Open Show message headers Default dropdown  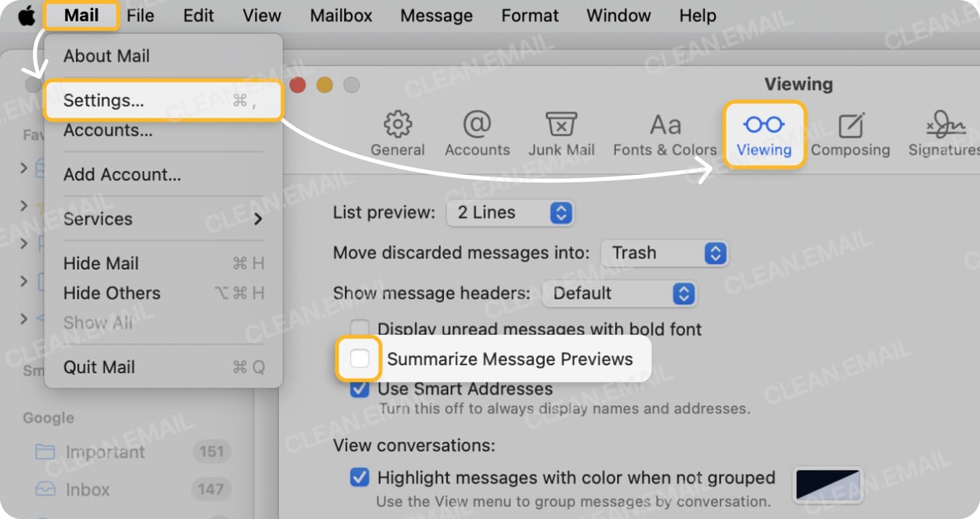click(619, 293)
